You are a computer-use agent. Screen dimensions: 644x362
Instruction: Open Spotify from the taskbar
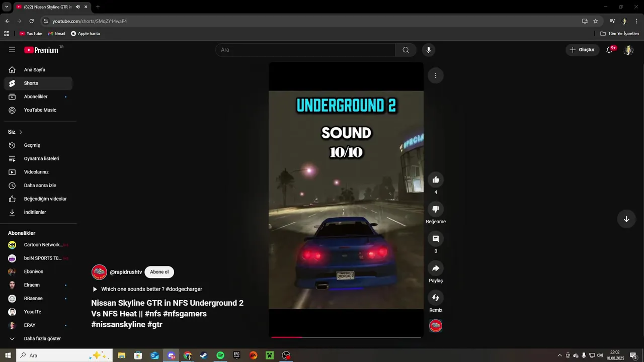click(220, 355)
